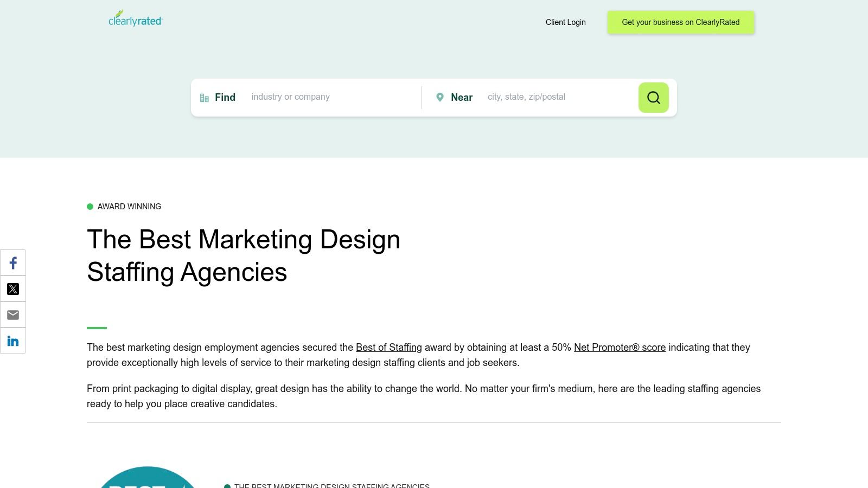Open the Best of Staffing link
This screenshot has height=488, width=868.
click(388, 348)
